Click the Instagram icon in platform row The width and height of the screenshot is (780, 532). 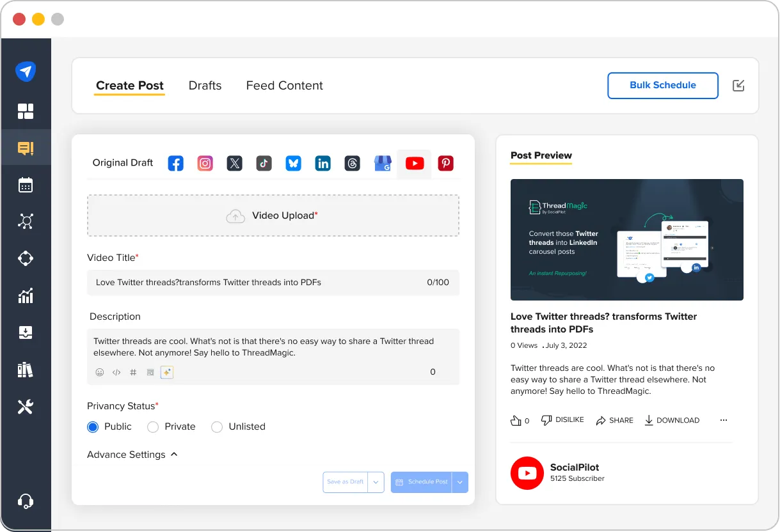(205, 163)
